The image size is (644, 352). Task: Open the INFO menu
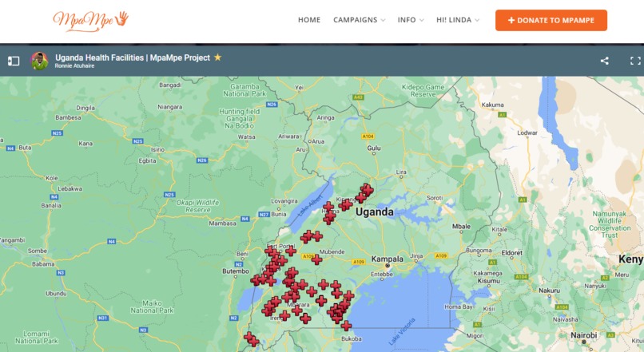pos(407,20)
